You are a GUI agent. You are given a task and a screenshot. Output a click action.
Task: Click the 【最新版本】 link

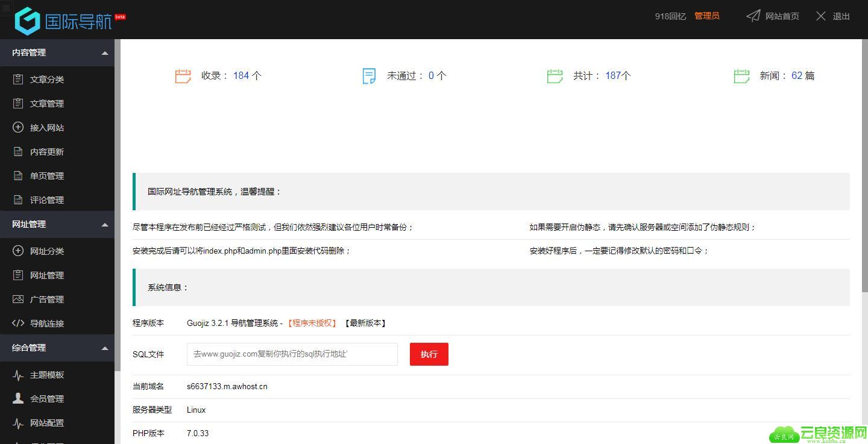(x=365, y=323)
